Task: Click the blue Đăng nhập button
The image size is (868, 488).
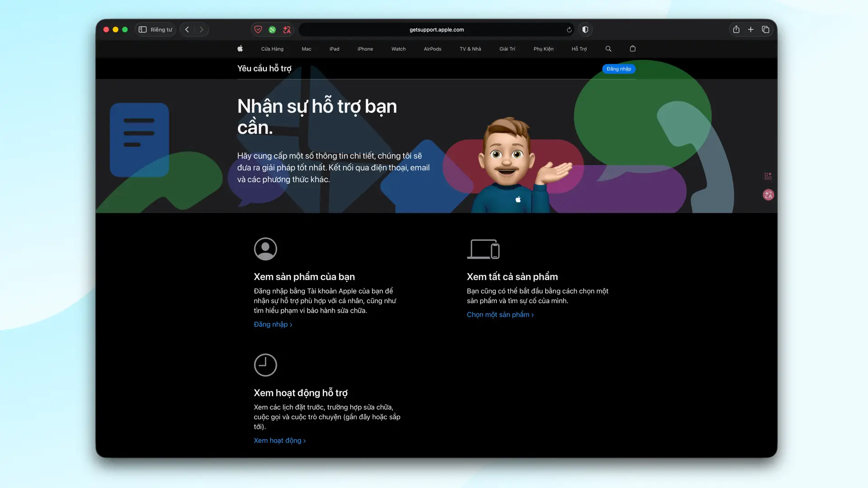Action: [x=619, y=69]
